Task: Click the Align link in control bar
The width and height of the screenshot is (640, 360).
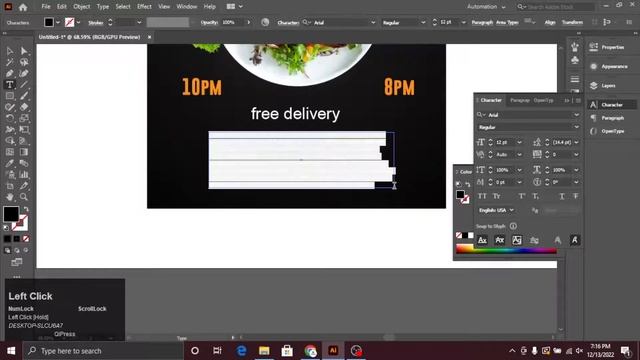Action: (550, 22)
